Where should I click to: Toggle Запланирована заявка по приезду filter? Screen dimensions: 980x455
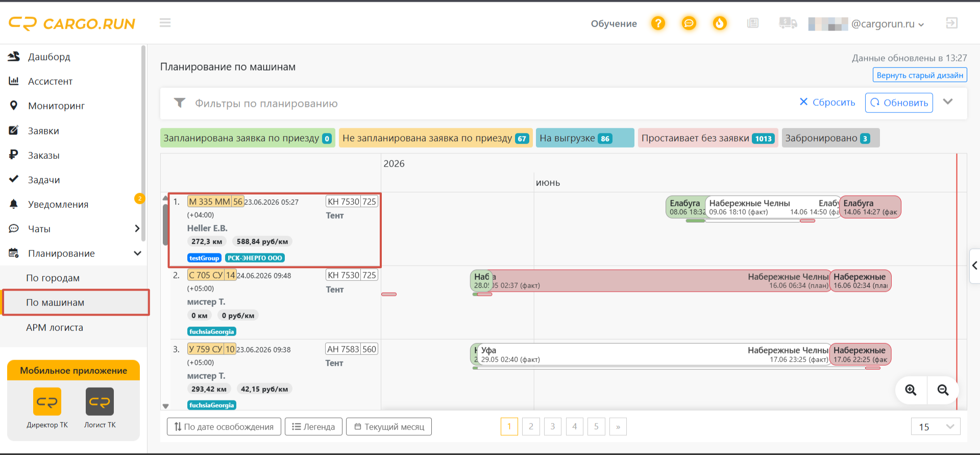coord(248,138)
